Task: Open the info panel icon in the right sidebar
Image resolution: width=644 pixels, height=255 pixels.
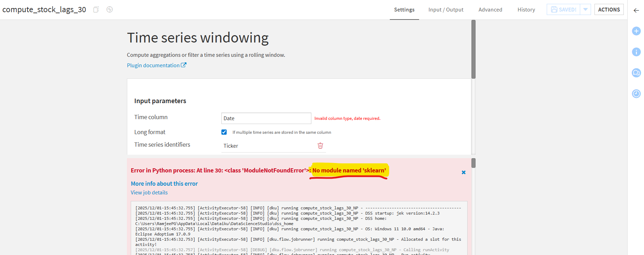Action: coord(636,52)
